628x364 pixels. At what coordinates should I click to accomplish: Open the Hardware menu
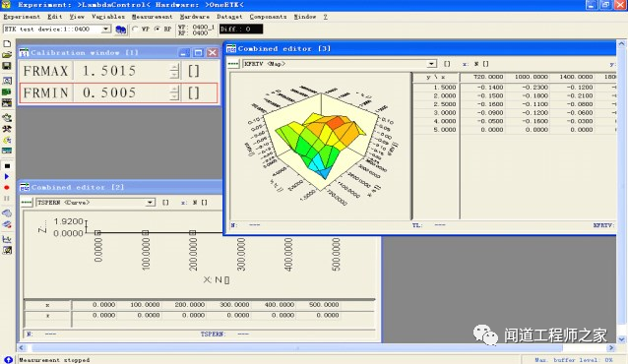click(194, 17)
